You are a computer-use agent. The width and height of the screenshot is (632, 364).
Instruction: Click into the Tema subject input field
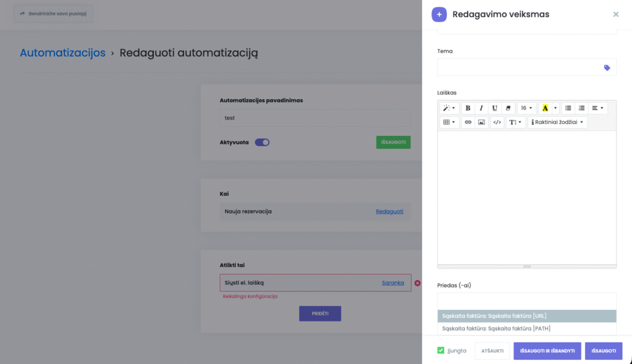click(x=518, y=68)
